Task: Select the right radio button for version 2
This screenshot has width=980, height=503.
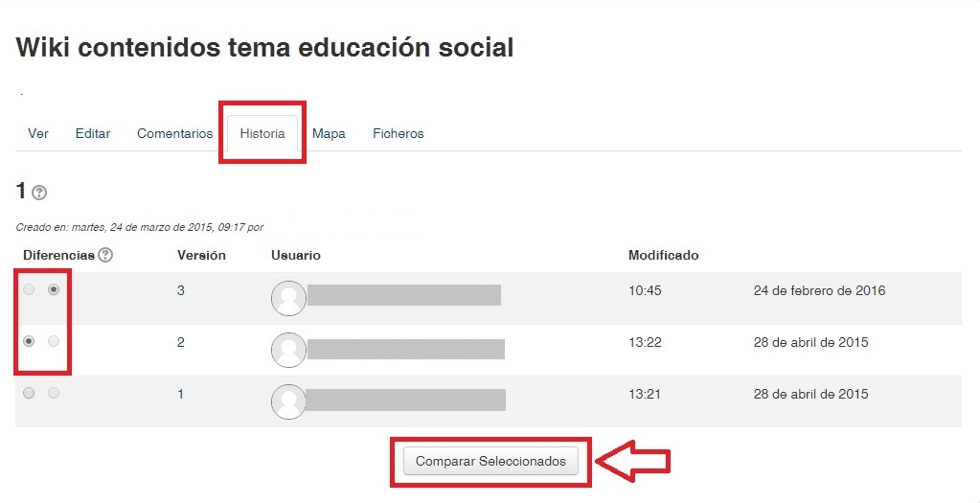Action: [x=54, y=341]
